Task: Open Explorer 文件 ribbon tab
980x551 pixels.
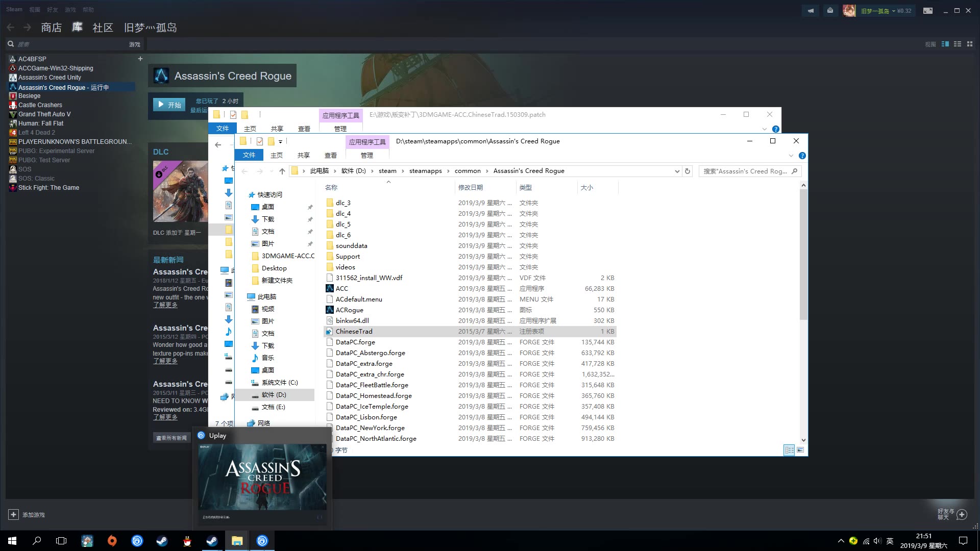Action: click(249, 155)
